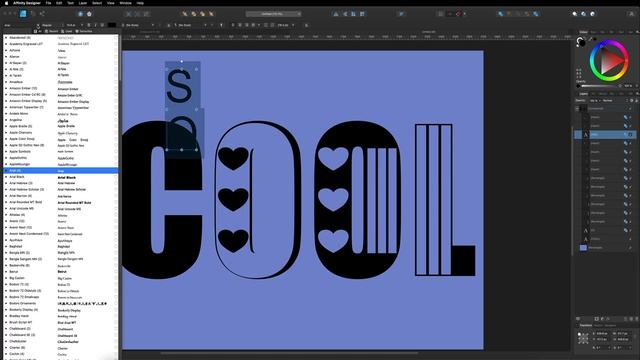Switch to the Layers panel tab
Image resolution: width=640 pixels, height=360 pixels.
click(x=584, y=94)
